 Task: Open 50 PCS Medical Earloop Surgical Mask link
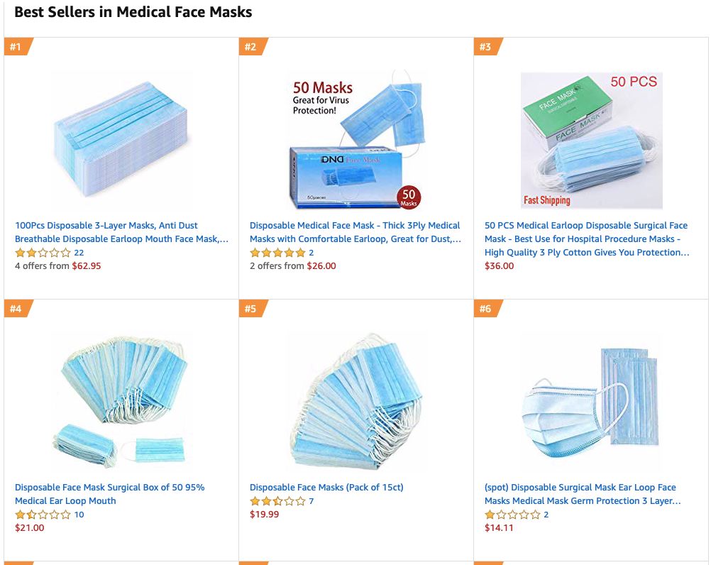tap(586, 238)
